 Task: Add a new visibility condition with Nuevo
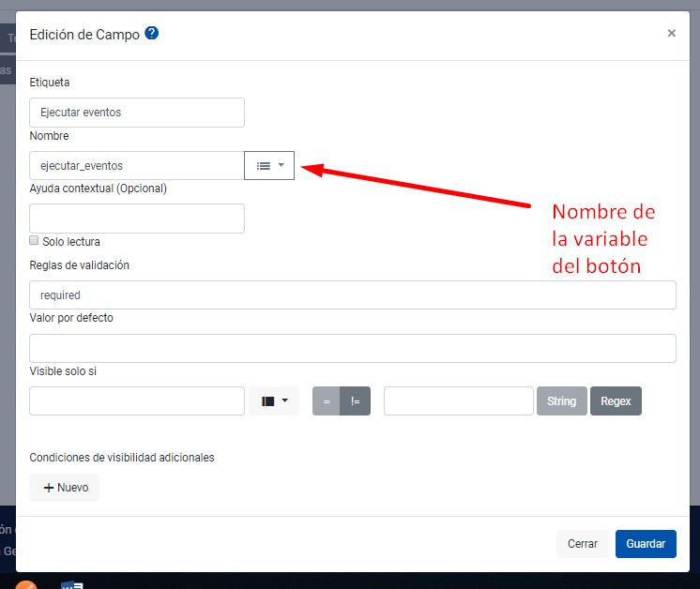[x=65, y=488]
